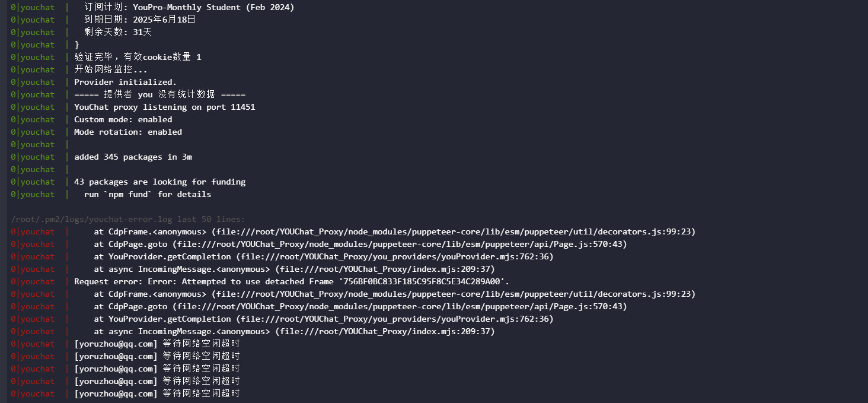868x403 pixels.
Task: Click the added 345 packages line
Action: click(x=133, y=157)
